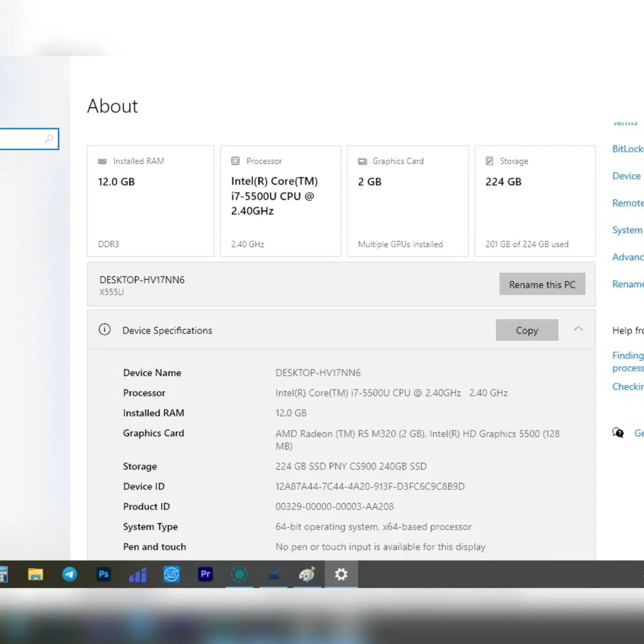Switch to the Paint app in taskbar
The image size is (644, 644).
307,574
